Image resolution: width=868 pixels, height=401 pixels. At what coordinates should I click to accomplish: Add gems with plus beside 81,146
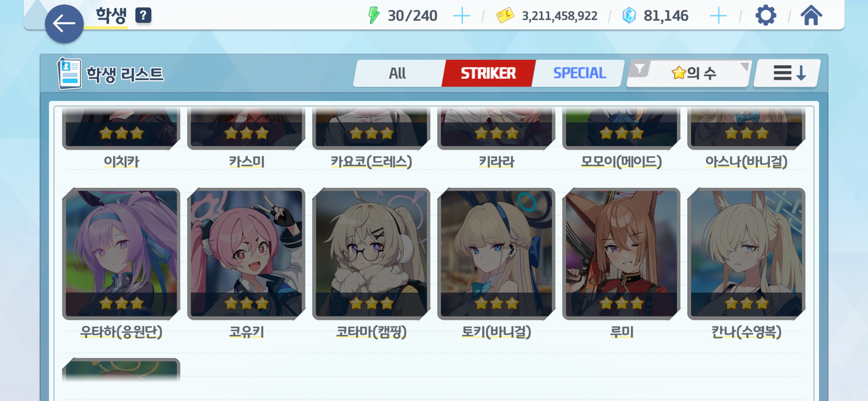click(718, 16)
